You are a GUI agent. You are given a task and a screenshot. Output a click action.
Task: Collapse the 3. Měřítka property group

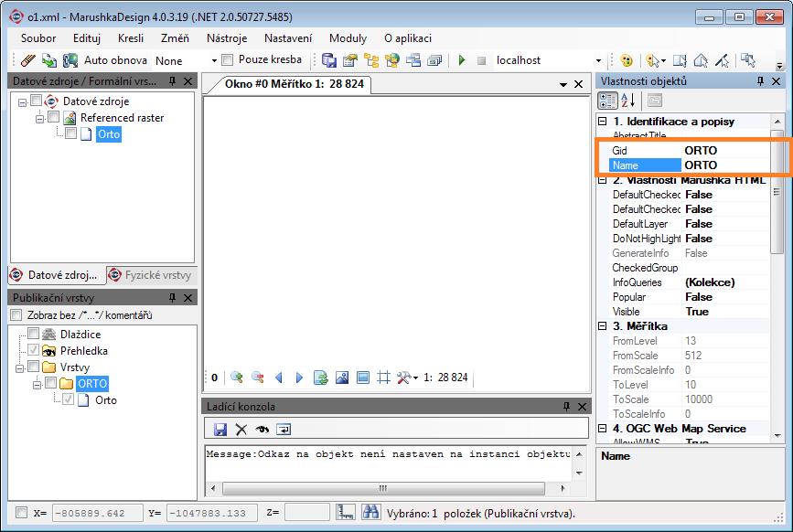click(x=603, y=325)
